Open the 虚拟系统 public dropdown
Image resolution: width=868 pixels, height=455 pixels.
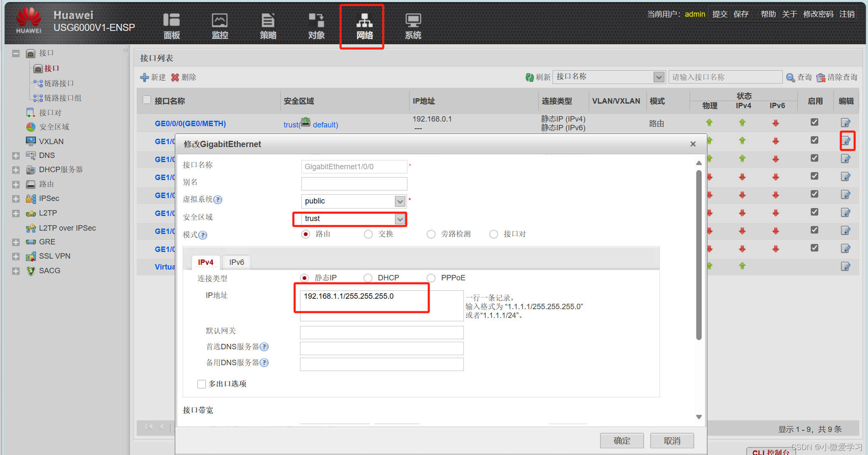[x=400, y=201]
